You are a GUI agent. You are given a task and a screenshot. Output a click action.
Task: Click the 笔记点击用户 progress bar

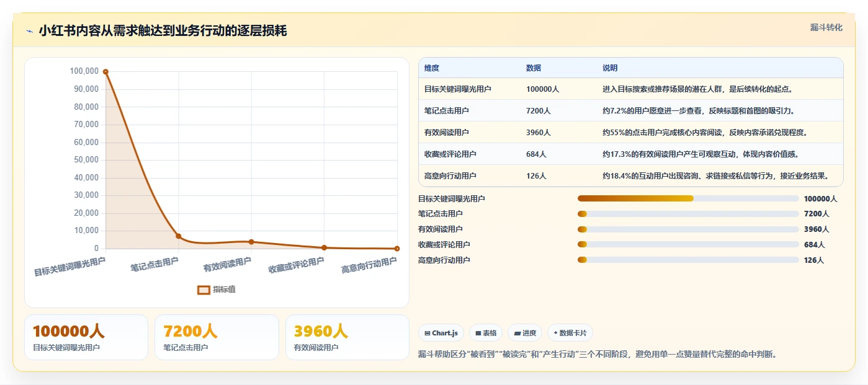[x=688, y=214]
